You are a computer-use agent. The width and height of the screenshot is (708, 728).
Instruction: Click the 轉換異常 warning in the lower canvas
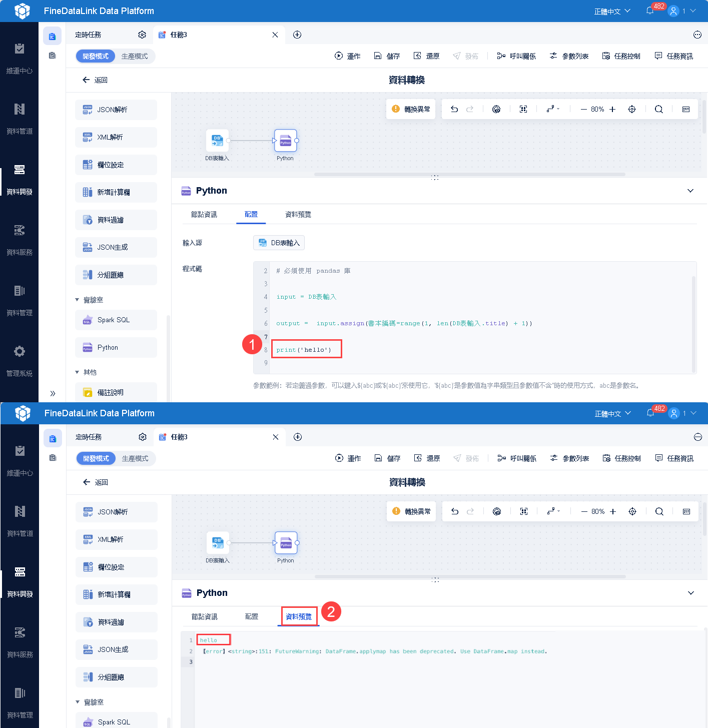[x=411, y=511]
